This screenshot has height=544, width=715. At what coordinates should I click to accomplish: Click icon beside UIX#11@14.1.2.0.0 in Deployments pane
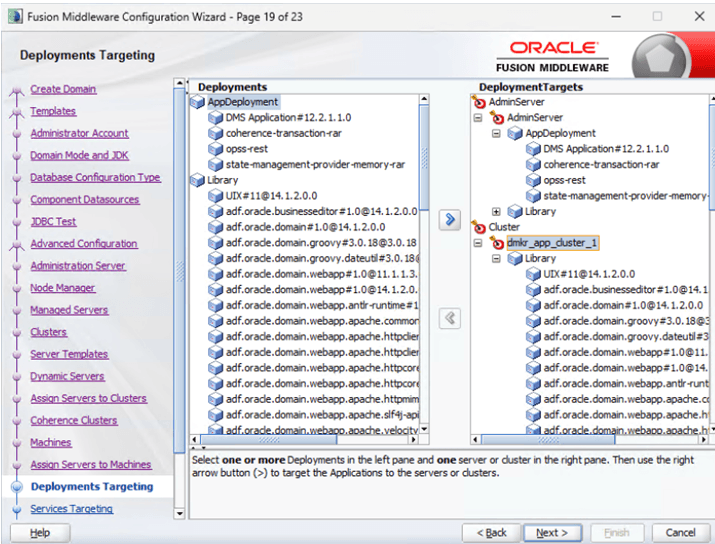pyautogui.click(x=215, y=196)
